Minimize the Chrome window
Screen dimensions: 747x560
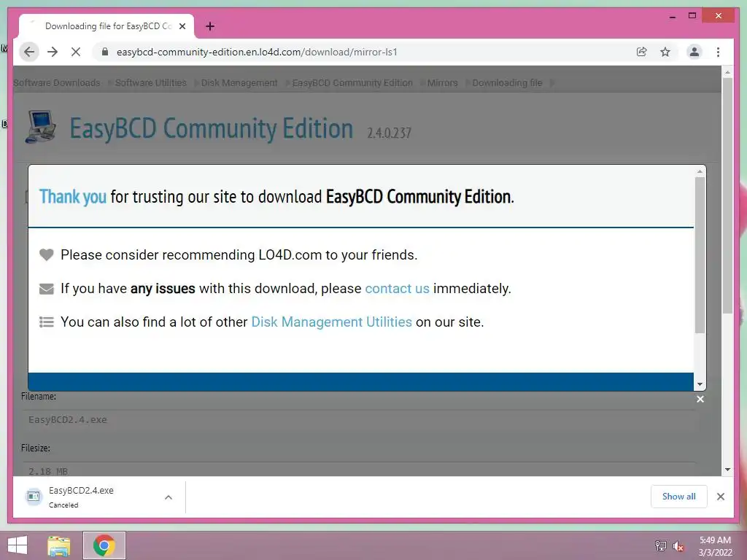(x=672, y=16)
